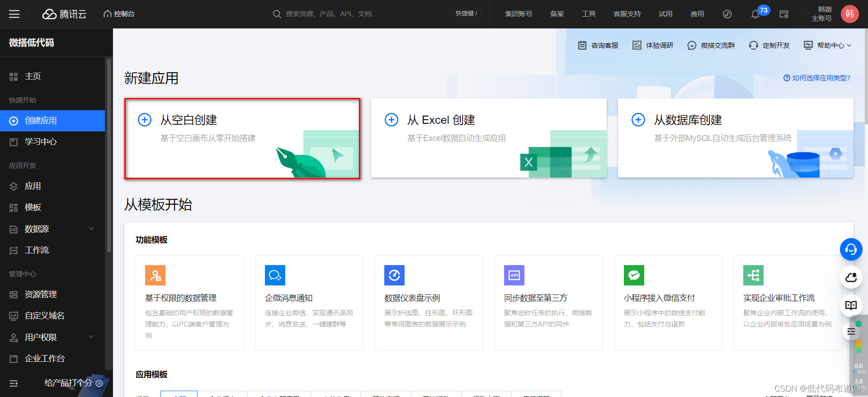This screenshot has height=397, width=868.
Task: Click the dashboard gauge template icon
Action: point(394,275)
